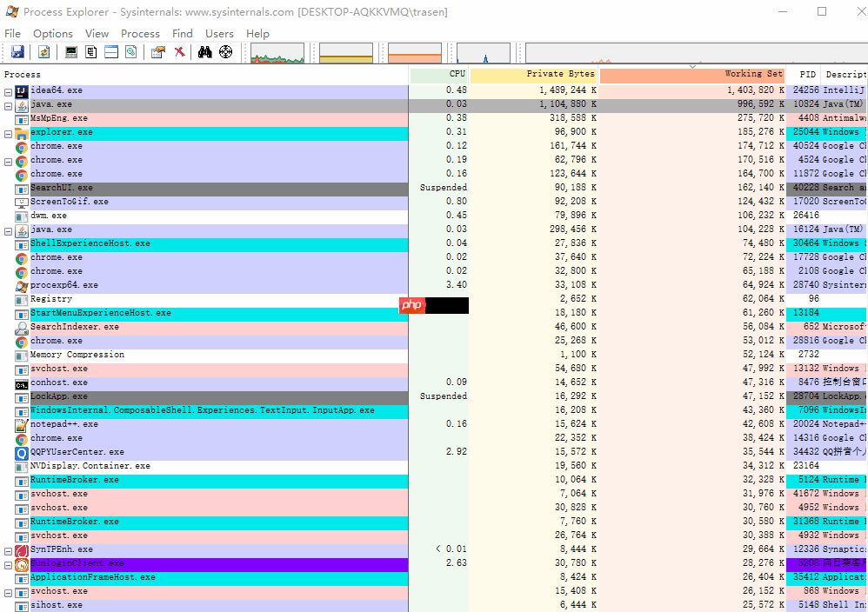Click the crosshair Find Window's Process icon
868x612 pixels.
point(226,52)
